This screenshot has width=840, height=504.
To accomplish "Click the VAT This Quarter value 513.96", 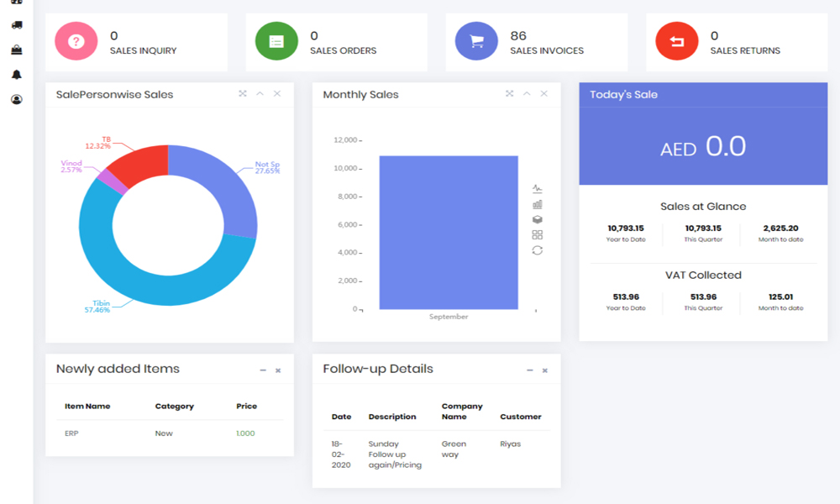I will coord(703,297).
